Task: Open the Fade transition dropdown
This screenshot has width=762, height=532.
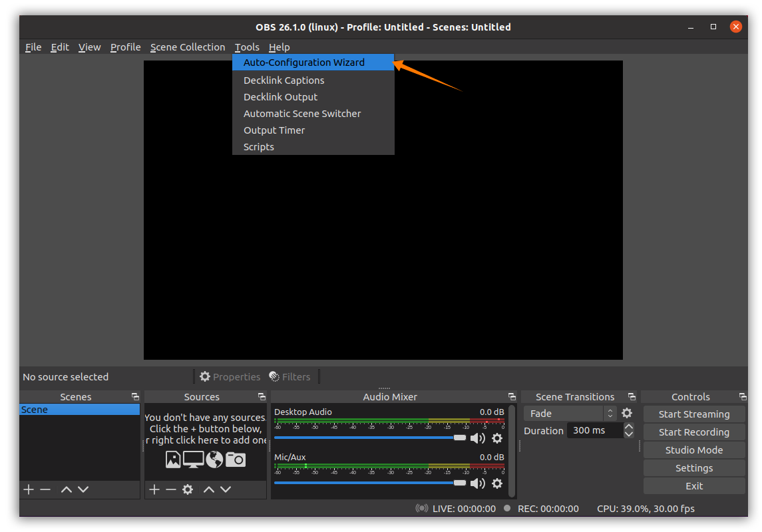Action: click(570, 414)
